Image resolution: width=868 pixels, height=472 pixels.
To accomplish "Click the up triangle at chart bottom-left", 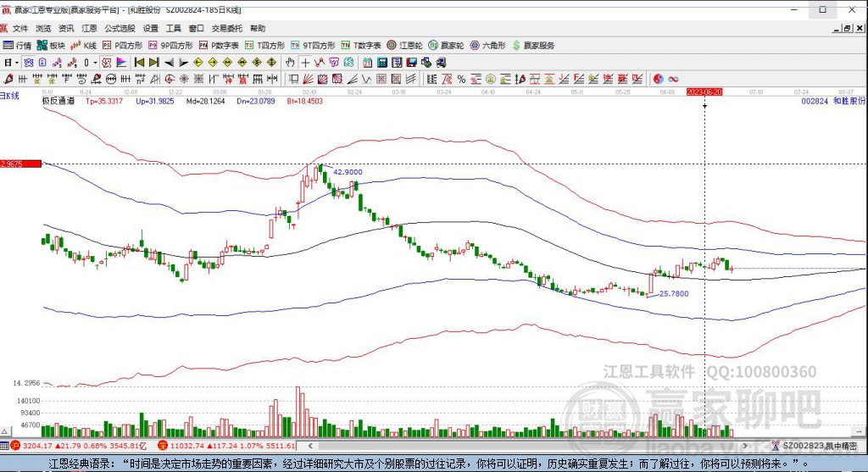I will click(4, 431).
